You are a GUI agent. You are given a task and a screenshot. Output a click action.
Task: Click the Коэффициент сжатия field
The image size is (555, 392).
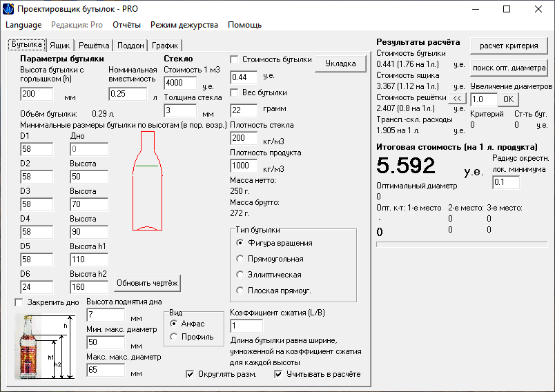coord(246,326)
